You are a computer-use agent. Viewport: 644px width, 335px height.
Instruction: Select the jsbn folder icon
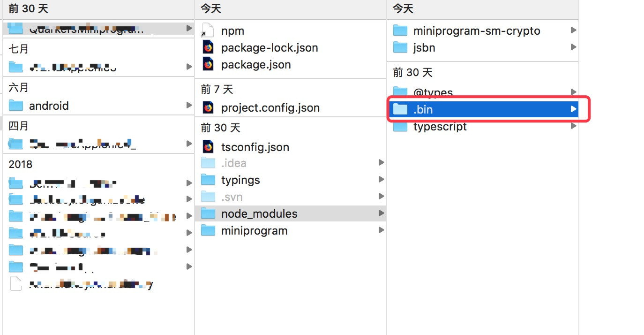(400, 47)
